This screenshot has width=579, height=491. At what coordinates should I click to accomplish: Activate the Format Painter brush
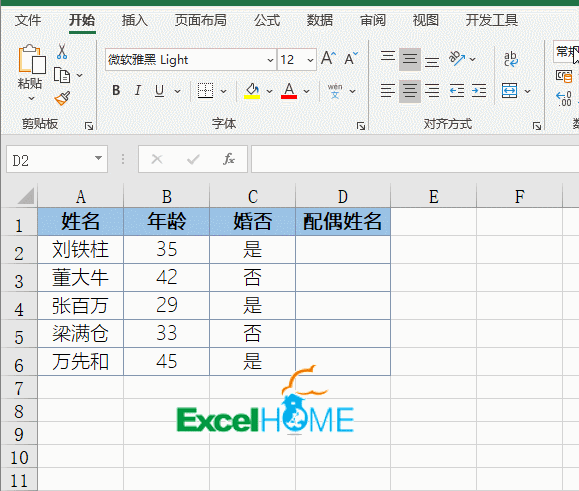[x=62, y=98]
